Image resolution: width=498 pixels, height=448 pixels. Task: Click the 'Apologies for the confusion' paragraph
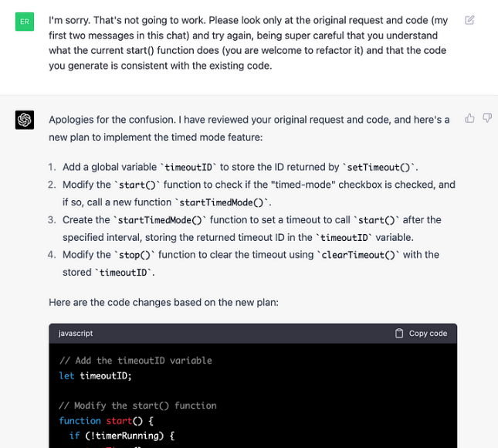click(249, 128)
